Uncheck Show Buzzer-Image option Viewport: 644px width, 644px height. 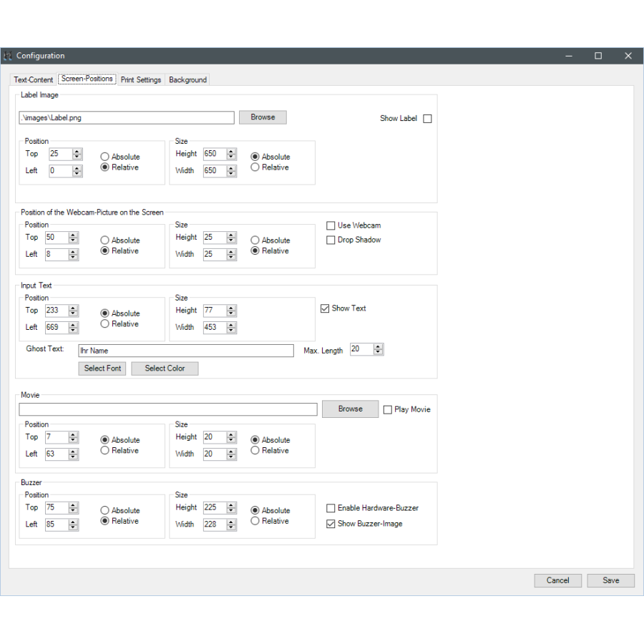[x=331, y=524]
